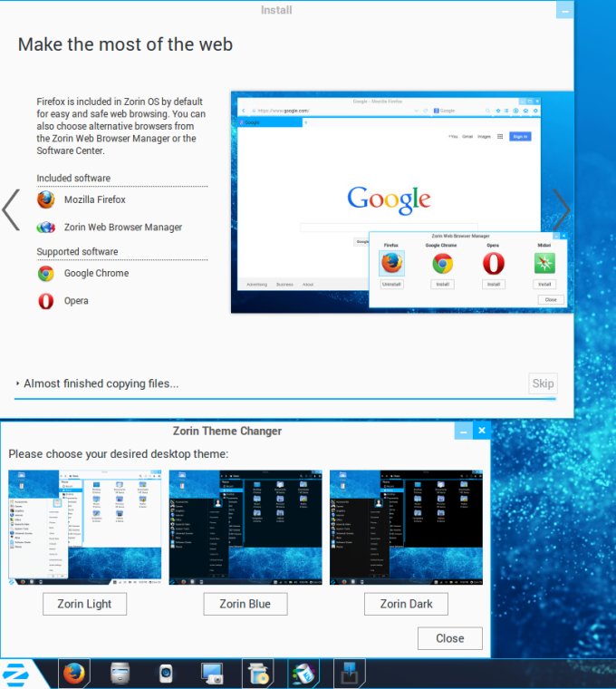Viewport: 616px width, 689px height.
Task: Click the Zorin Light preview thumbnail
Action: pos(85,528)
